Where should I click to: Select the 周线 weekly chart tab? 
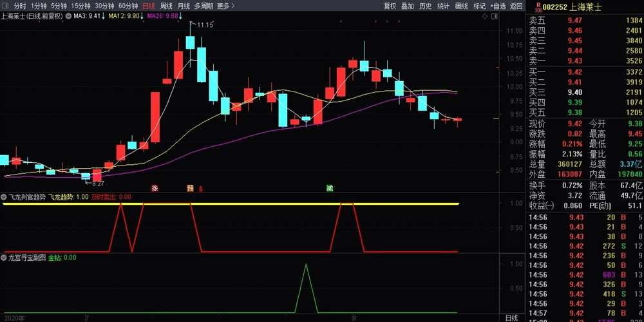[x=166, y=6]
